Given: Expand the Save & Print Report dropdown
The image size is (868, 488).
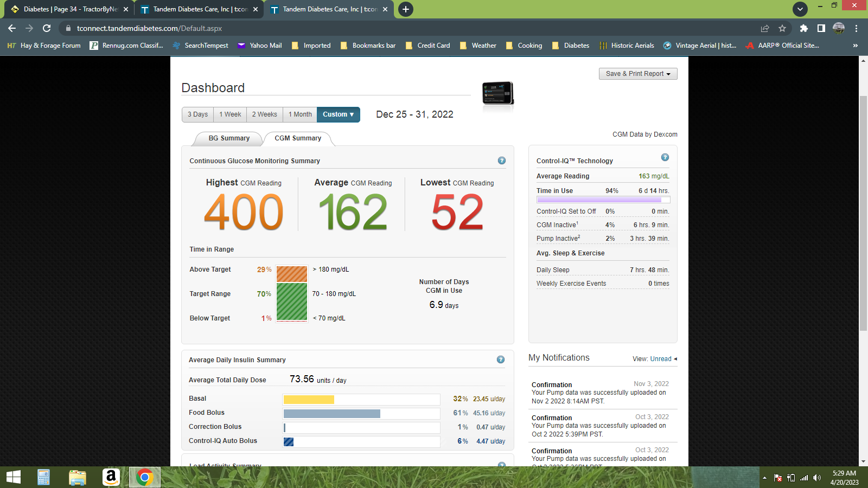Looking at the screenshot, I should [x=637, y=74].
